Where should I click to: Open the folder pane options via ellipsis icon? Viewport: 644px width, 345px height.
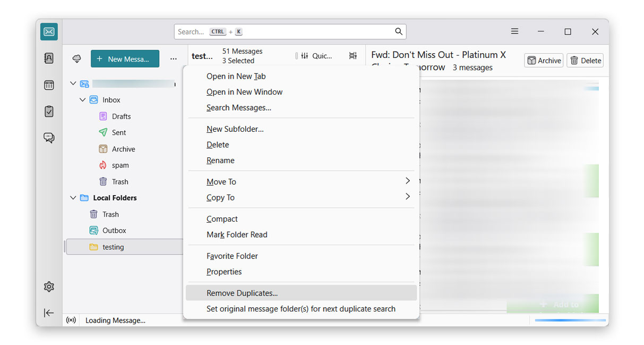[174, 58]
